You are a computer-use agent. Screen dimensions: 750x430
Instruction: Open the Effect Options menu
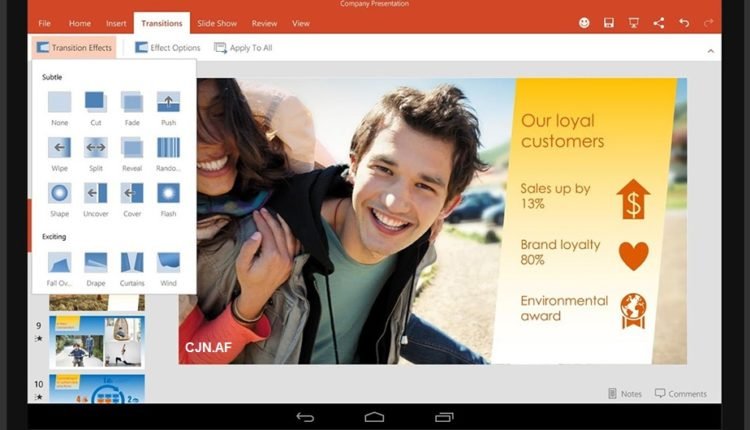coord(167,47)
